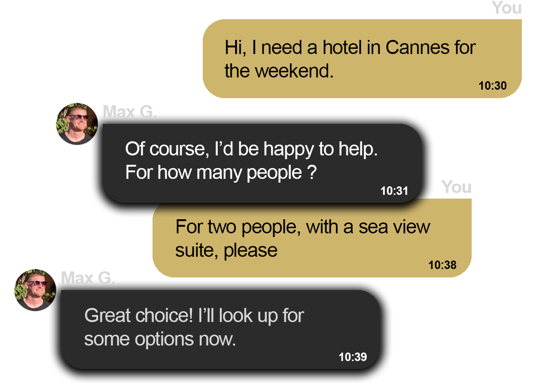Select the "For two people" message bubble
This screenshot has width=535, height=392.
pyautogui.click(x=312, y=238)
